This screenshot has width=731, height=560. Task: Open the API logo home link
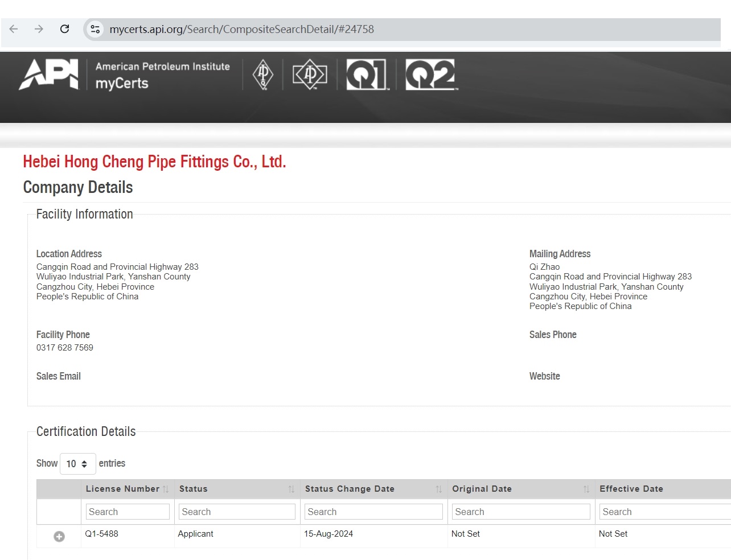(x=49, y=74)
